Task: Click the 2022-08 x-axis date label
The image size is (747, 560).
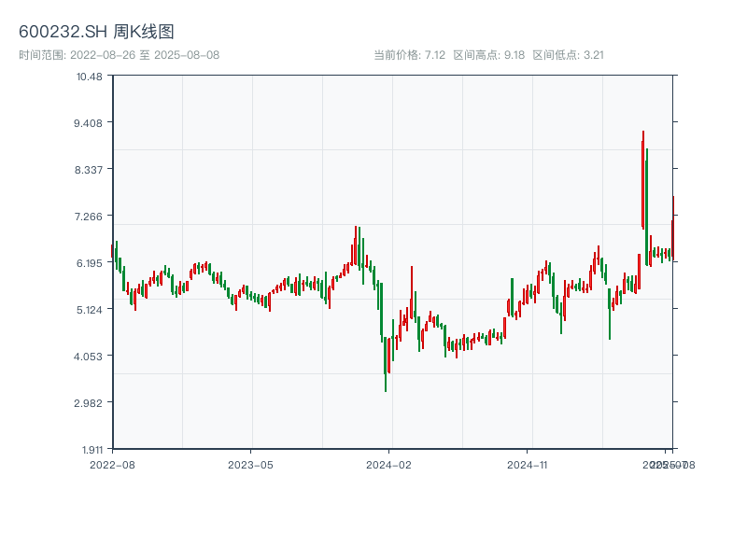Action: [x=112, y=464]
